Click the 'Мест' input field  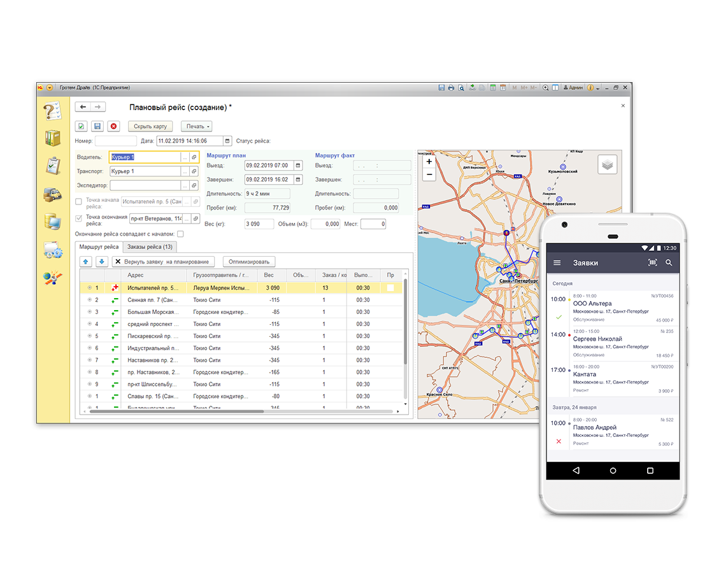pos(373,224)
